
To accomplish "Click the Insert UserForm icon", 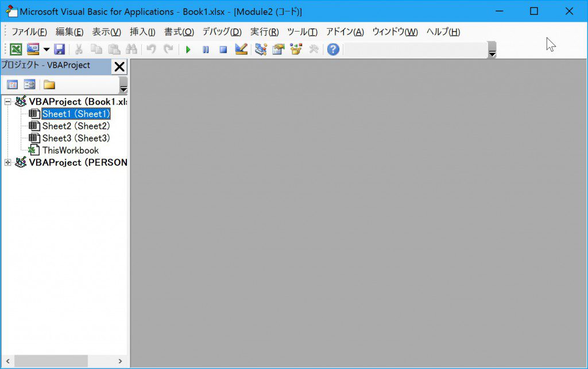I will 33,49.
